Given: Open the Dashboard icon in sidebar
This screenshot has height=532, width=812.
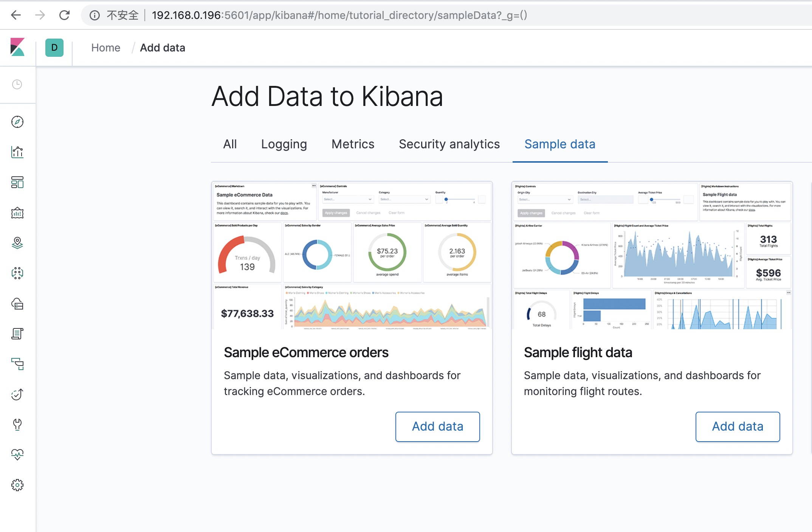Looking at the screenshot, I should (17, 182).
